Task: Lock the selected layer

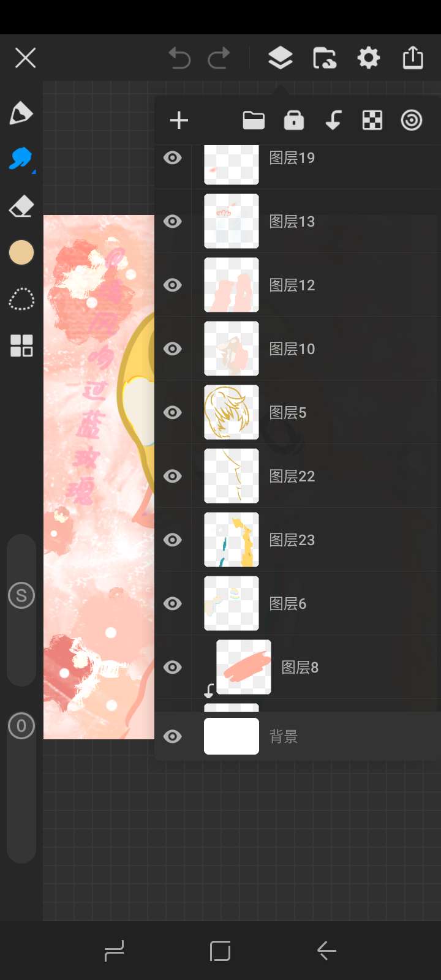Action: 294,121
